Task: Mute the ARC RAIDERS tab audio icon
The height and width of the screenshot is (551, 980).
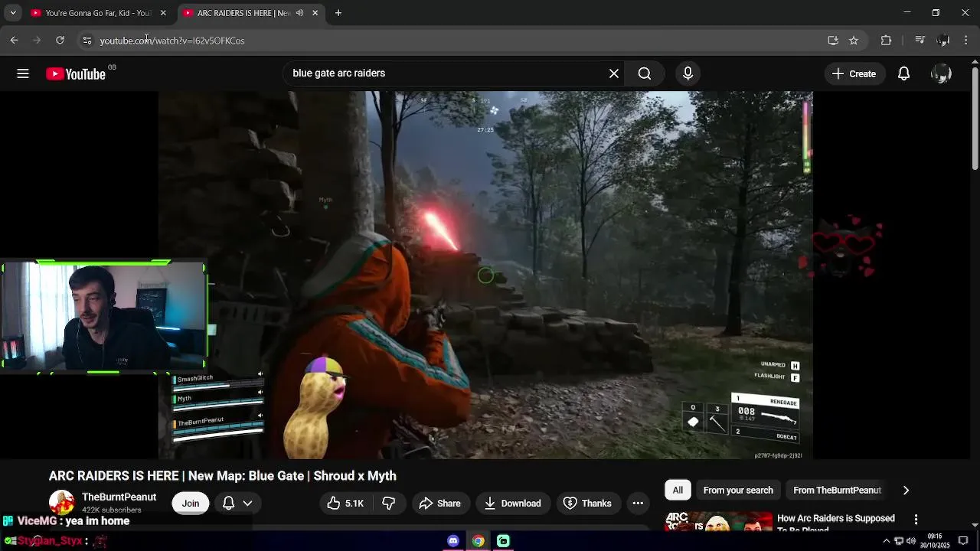Action: click(299, 13)
